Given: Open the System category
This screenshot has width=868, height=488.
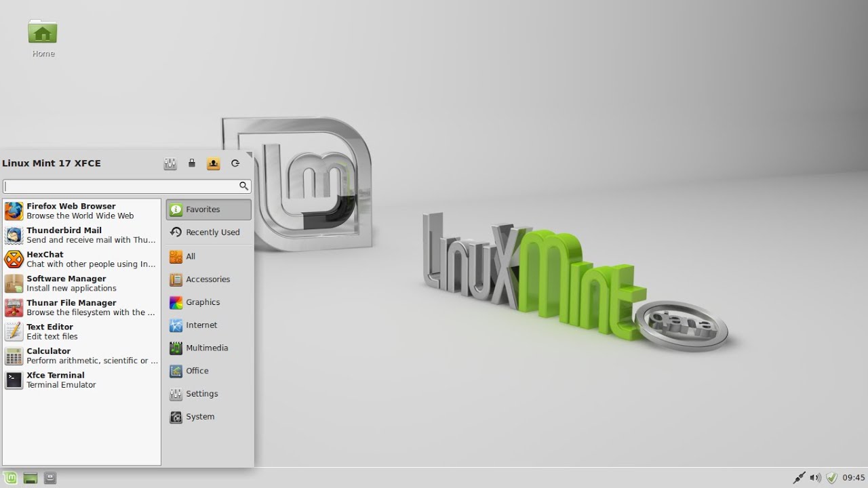Looking at the screenshot, I should [208, 417].
